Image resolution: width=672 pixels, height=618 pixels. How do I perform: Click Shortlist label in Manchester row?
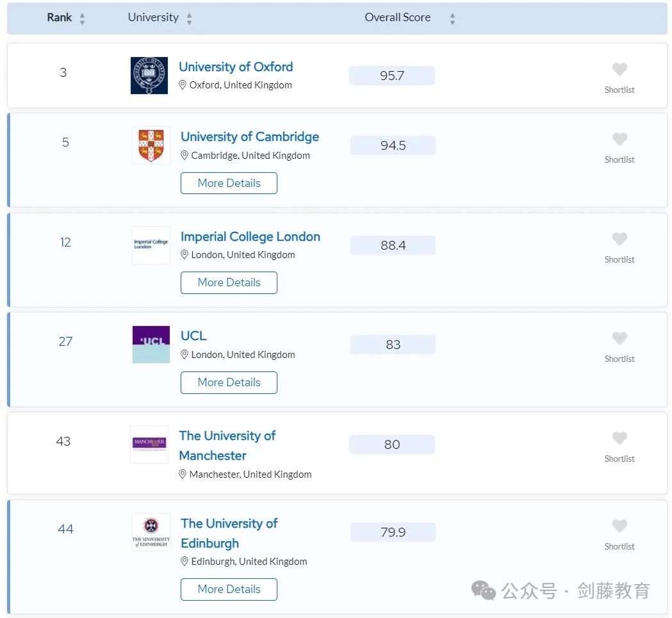[619, 459]
